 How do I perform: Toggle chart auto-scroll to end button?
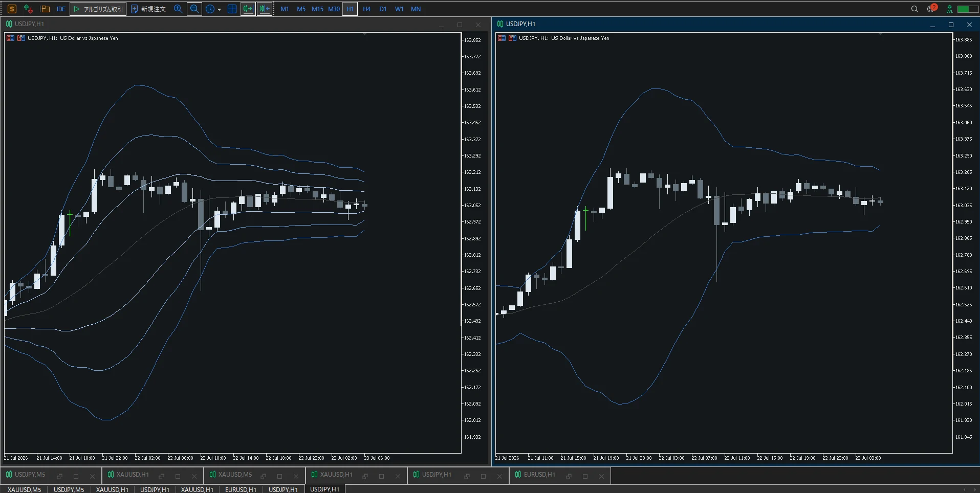click(x=248, y=9)
